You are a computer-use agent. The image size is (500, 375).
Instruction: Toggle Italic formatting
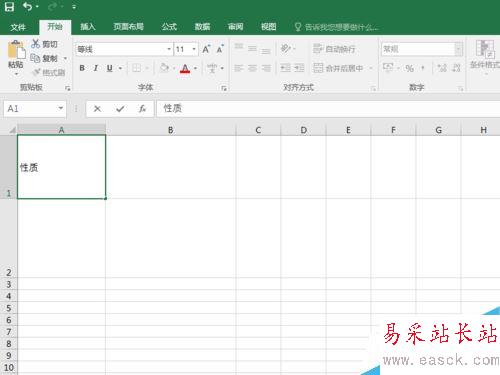96,68
